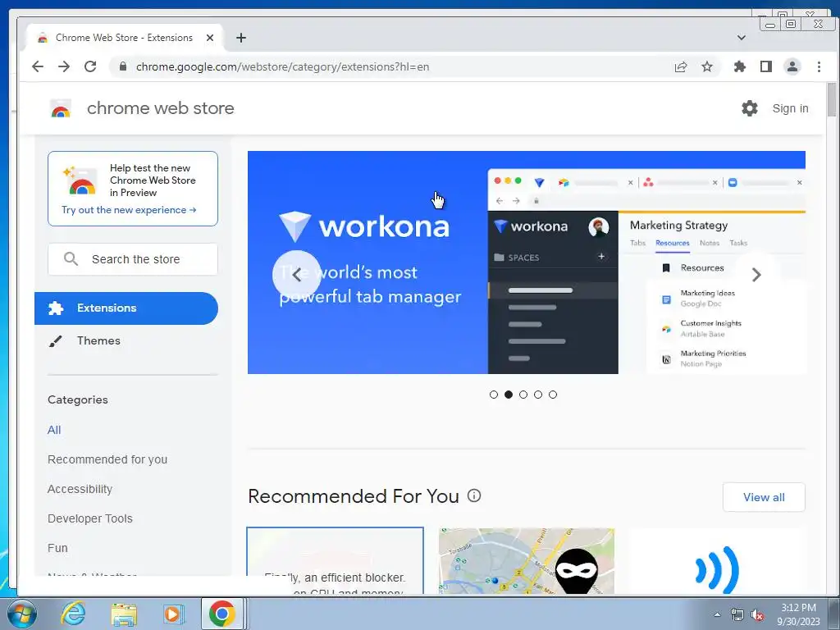Choose the All category
This screenshot has height=630, width=840.
(x=54, y=430)
